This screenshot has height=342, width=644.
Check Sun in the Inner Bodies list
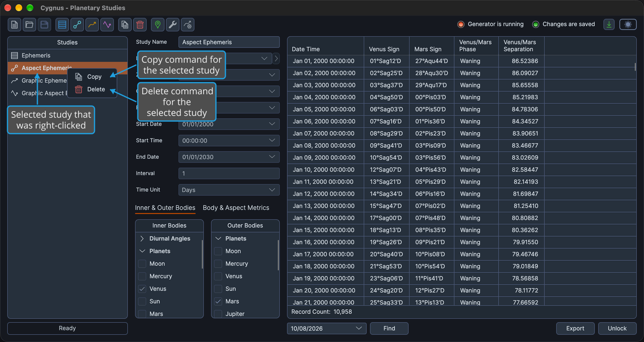(x=142, y=301)
